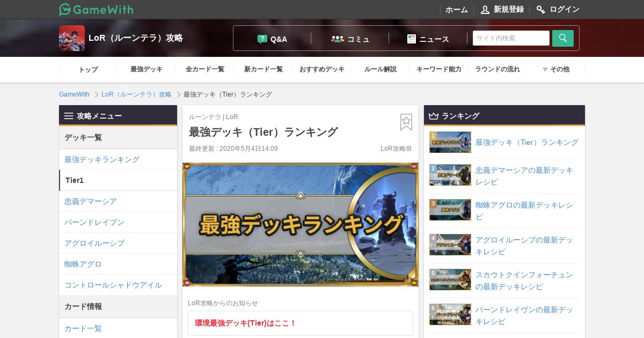
Task: Click the GameWith breadcrumb link
Action: (74, 94)
